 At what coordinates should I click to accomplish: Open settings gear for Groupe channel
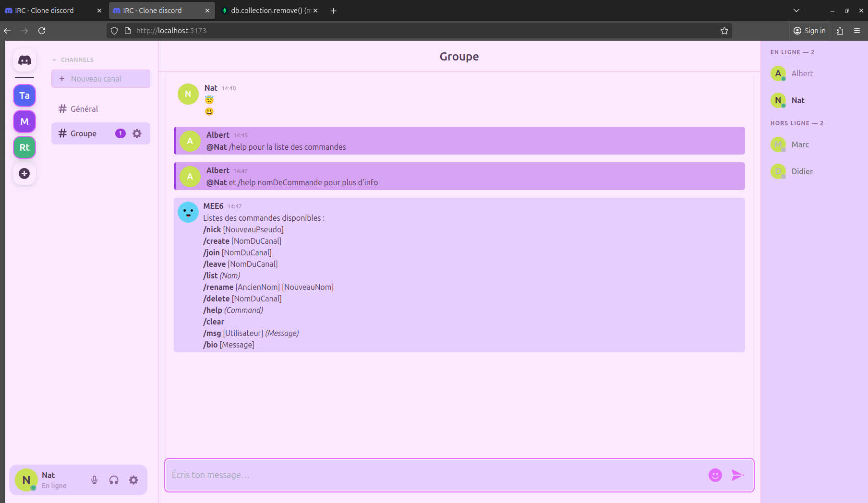click(137, 133)
